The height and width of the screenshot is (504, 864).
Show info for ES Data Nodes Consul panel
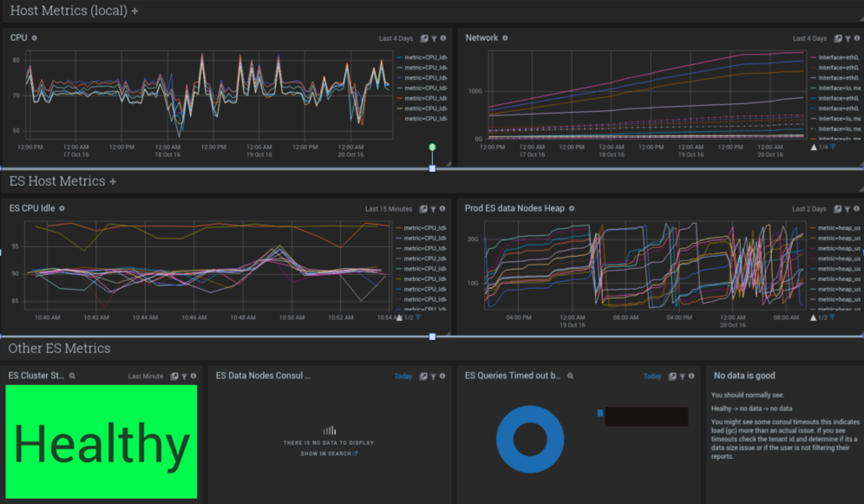click(x=442, y=376)
